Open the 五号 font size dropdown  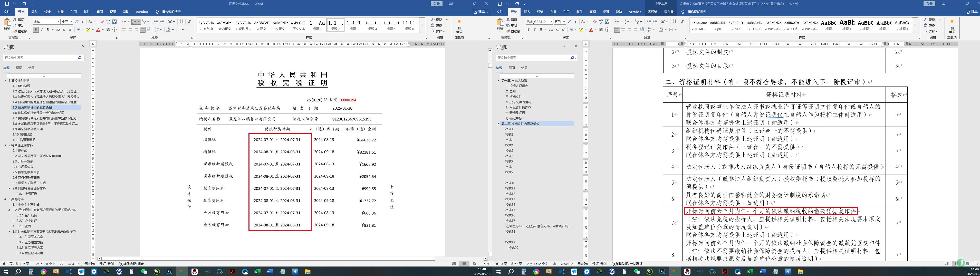tap(564, 22)
